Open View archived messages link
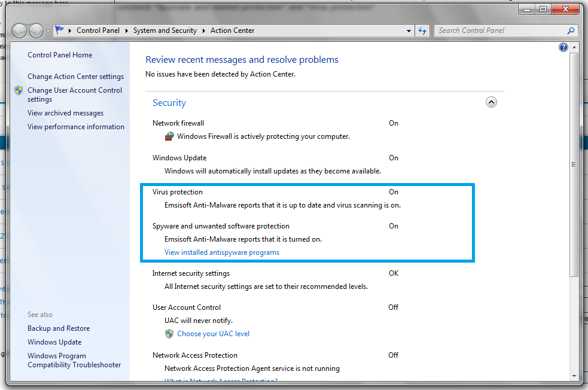Image resolution: width=588 pixels, height=390 pixels. 65,113
